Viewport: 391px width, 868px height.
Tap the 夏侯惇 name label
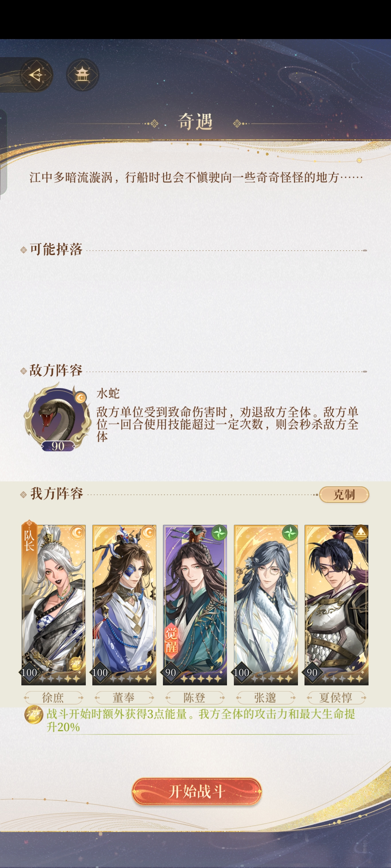[336, 697]
